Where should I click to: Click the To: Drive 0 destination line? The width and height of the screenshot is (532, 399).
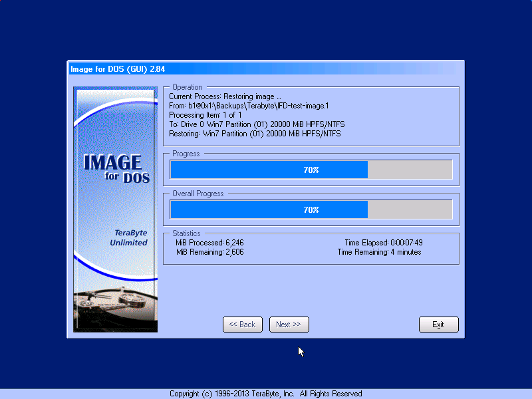click(256, 124)
